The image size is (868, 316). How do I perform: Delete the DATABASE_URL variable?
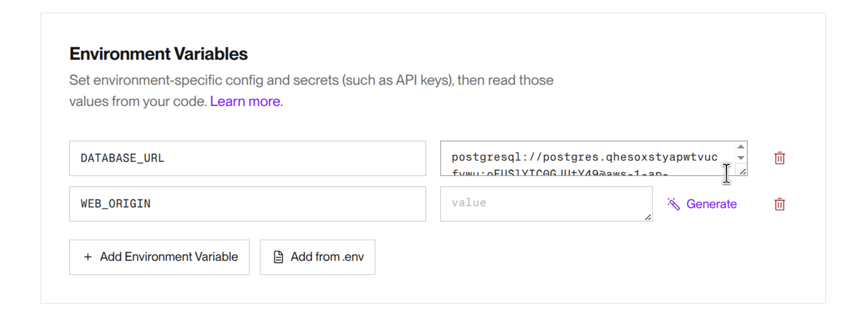click(x=779, y=158)
